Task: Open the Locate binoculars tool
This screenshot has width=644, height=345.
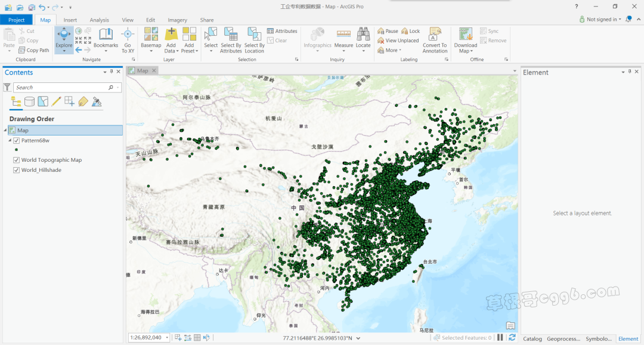Action: click(363, 36)
